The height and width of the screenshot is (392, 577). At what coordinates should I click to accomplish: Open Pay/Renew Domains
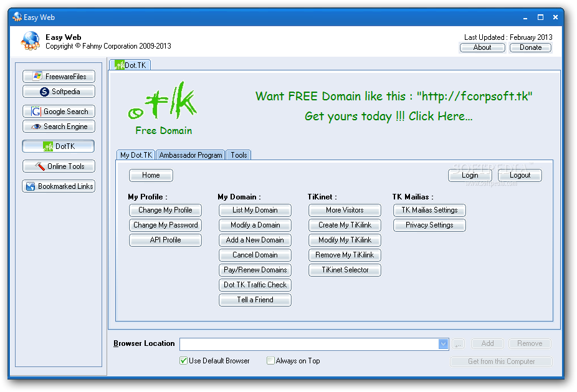255,270
